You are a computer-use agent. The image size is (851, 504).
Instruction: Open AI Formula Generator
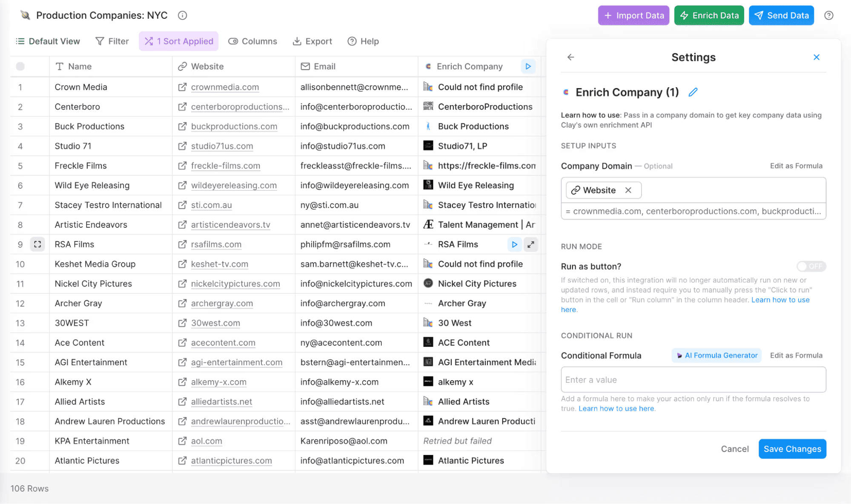(x=716, y=355)
